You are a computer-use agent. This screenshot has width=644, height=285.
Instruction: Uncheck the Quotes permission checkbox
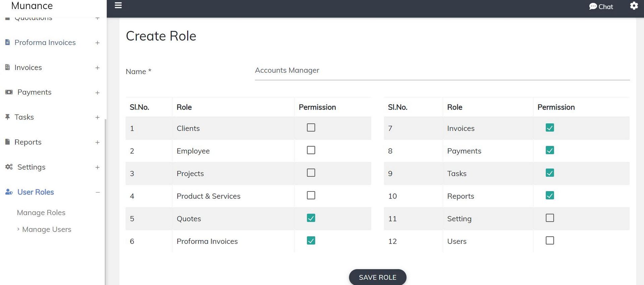pos(311,218)
